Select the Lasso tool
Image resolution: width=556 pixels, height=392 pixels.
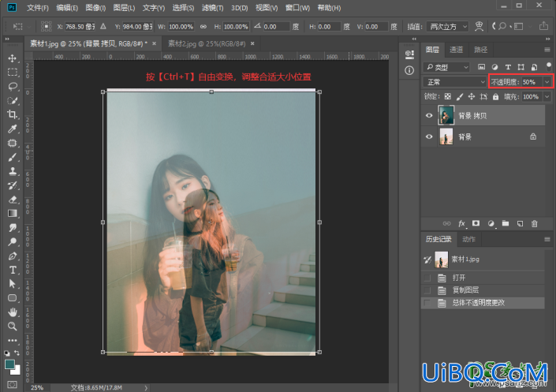click(x=13, y=86)
